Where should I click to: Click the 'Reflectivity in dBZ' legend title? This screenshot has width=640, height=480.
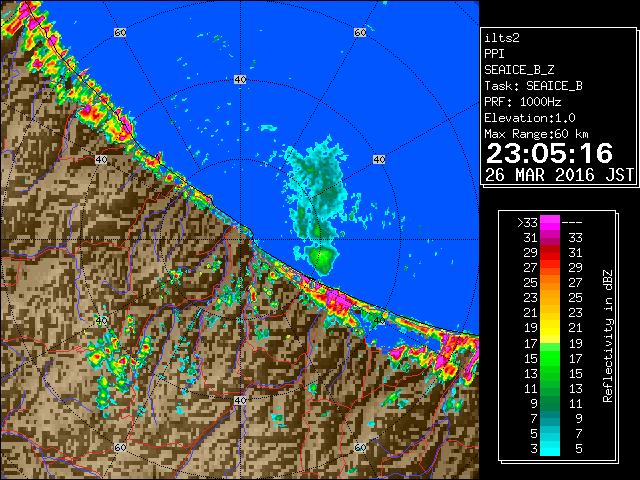[607, 336]
